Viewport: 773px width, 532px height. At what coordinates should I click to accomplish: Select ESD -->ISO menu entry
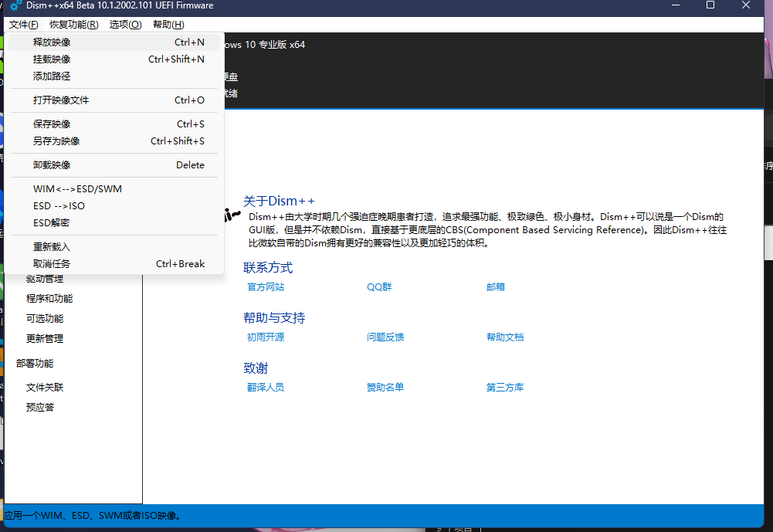click(114, 206)
